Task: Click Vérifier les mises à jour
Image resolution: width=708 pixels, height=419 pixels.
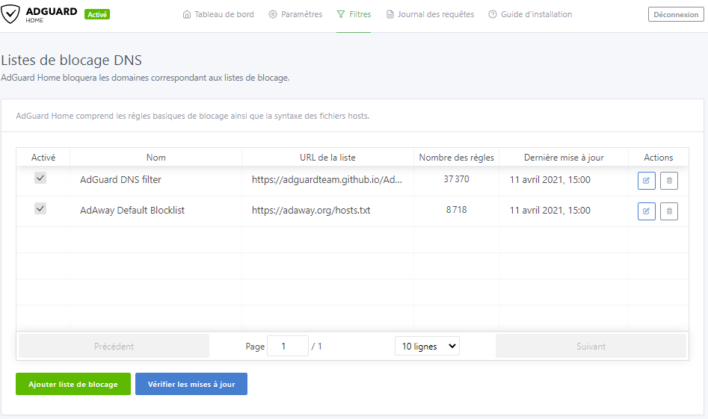Action: (x=191, y=384)
